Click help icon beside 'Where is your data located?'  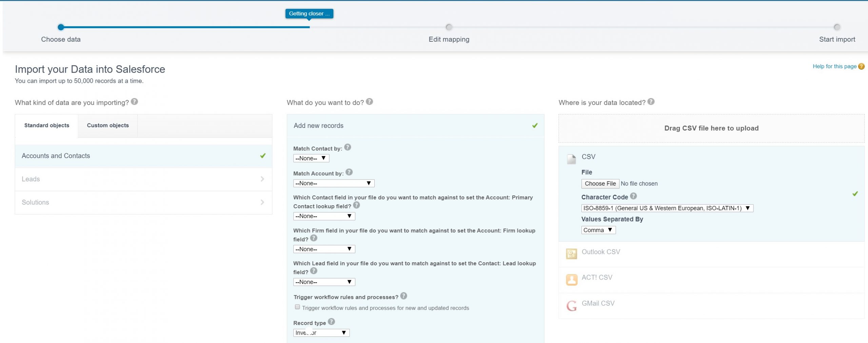pyautogui.click(x=651, y=102)
